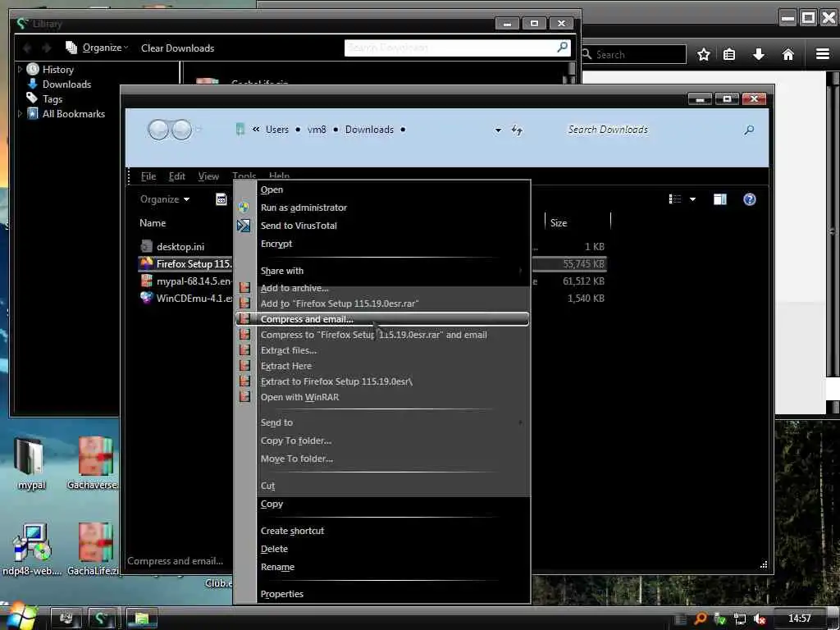Click the browser Search input field
Viewport: 840px width, 630px height.
click(x=633, y=54)
